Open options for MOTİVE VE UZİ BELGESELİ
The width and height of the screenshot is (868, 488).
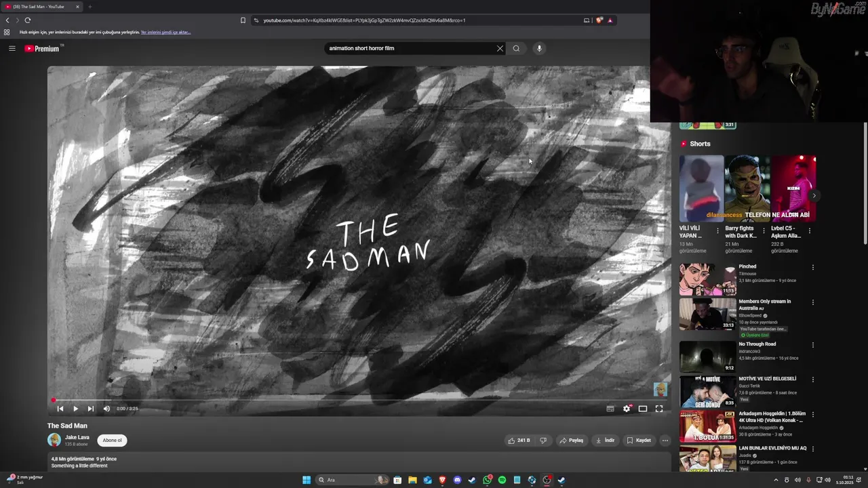[x=812, y=380]
